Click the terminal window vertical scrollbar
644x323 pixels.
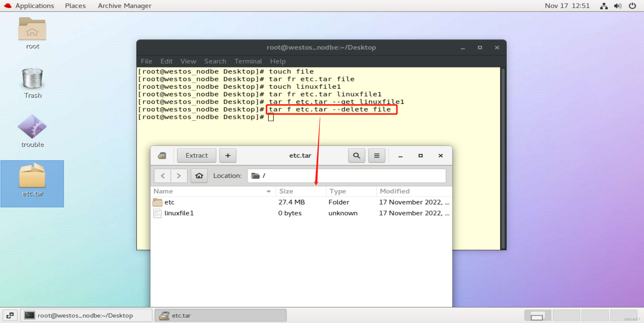point(503,158)
